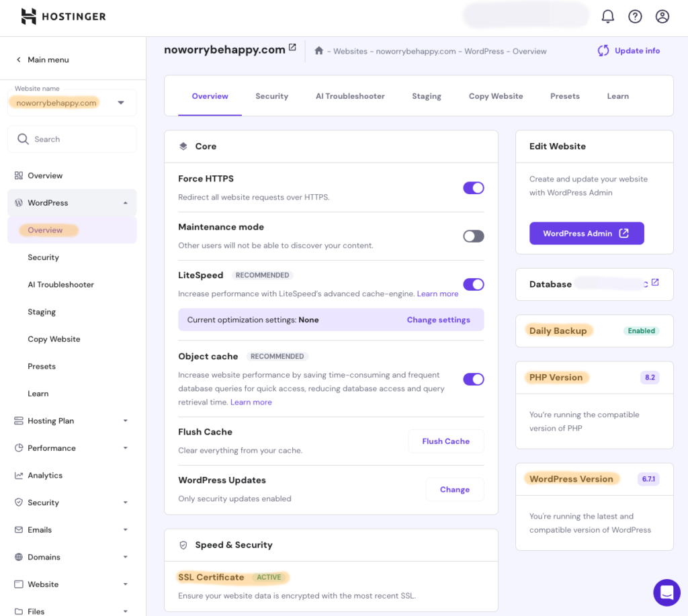Go to the home icon in the breadcrumb
Image resolution: width=688 pixels, height=616 pixels.
319,51
